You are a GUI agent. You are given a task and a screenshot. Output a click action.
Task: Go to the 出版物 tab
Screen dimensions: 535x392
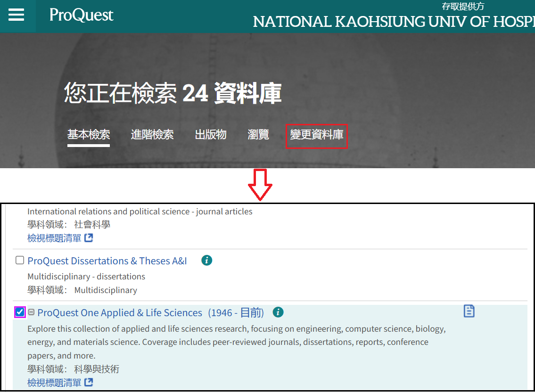pos(211,135)
